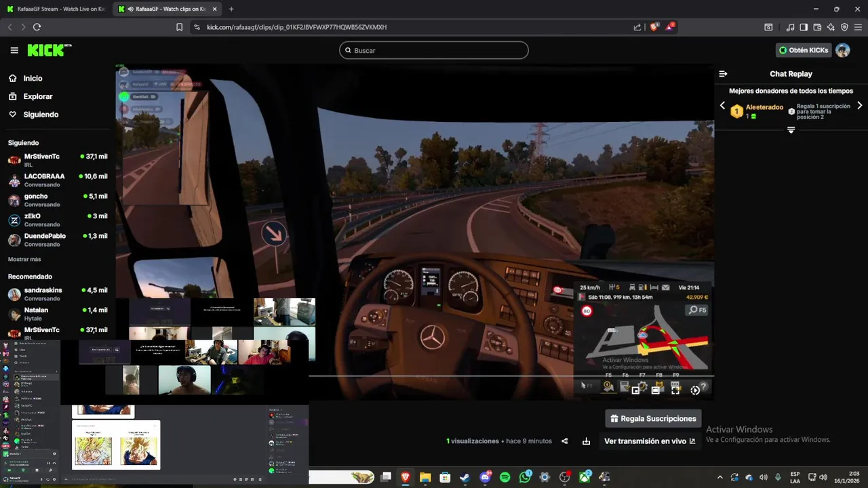Toggle the browser sidebar panel
Viewport: 868px width, 488px height.
pos(804,27)
